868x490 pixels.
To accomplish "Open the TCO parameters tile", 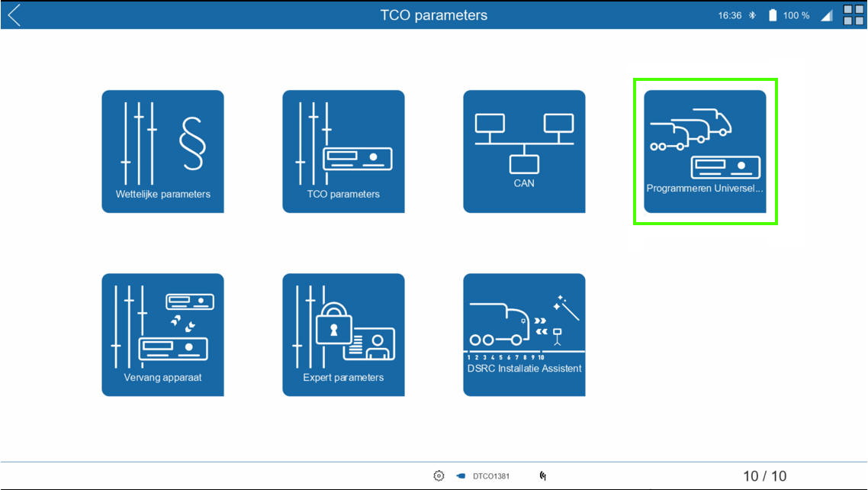I will click(343, 151).
